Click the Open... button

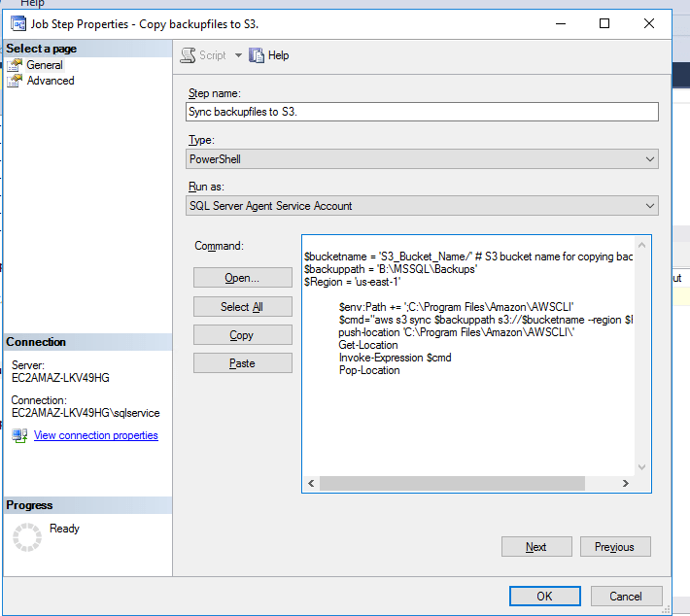(242, 278)
